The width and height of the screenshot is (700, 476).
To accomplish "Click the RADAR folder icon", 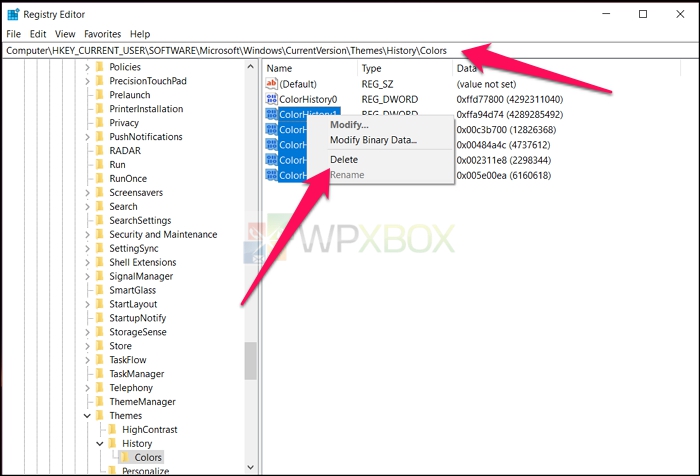I will click(100, 150).
